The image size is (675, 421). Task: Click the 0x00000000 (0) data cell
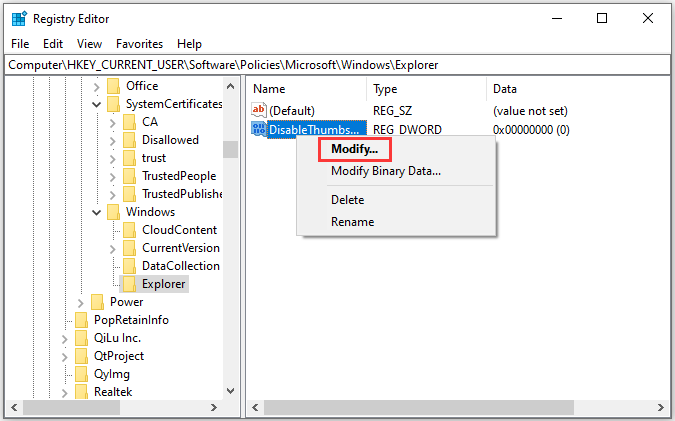(531, 130)
